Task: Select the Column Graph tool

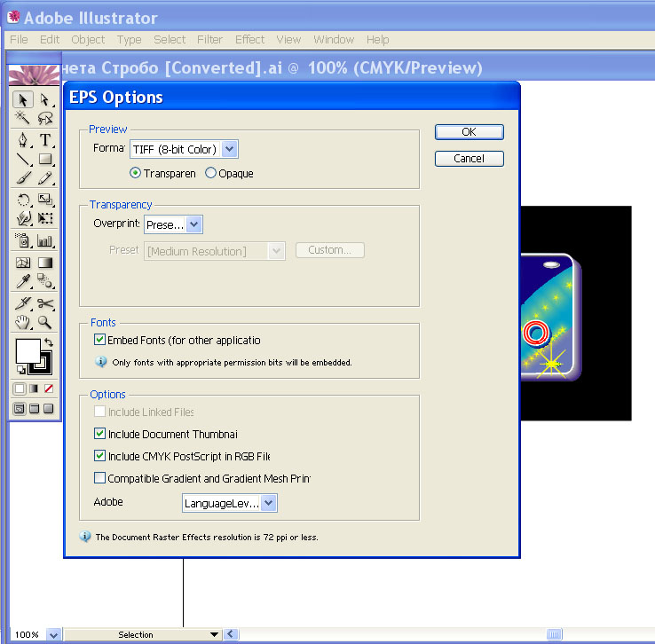Action: tap(44, 240)
